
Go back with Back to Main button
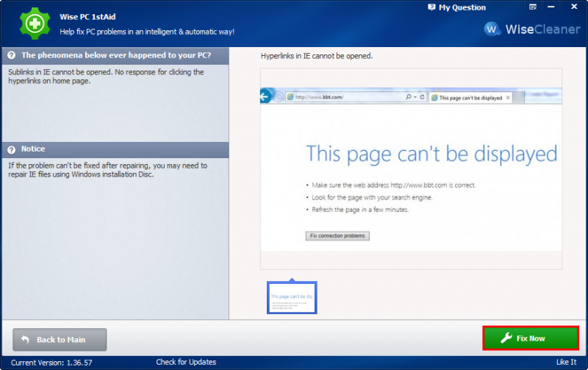click(x=60, y=340)
